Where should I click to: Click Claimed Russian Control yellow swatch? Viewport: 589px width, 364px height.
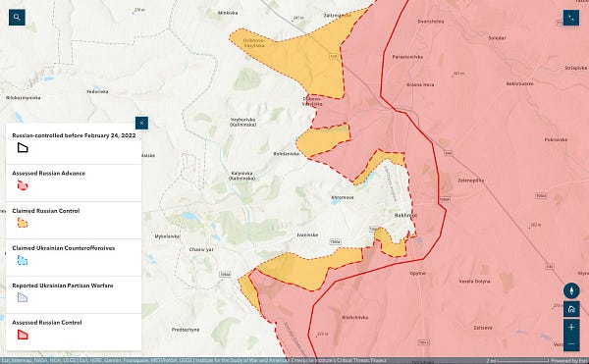(23, 223)
